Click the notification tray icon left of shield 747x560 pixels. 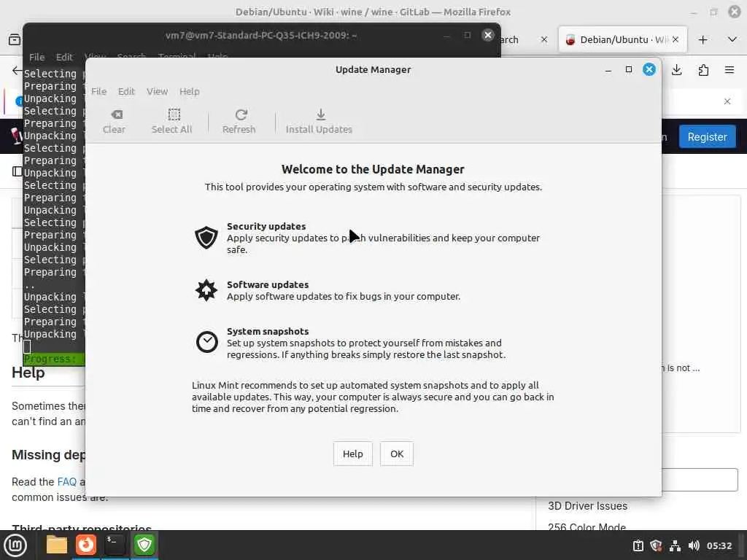pos(638,545)
